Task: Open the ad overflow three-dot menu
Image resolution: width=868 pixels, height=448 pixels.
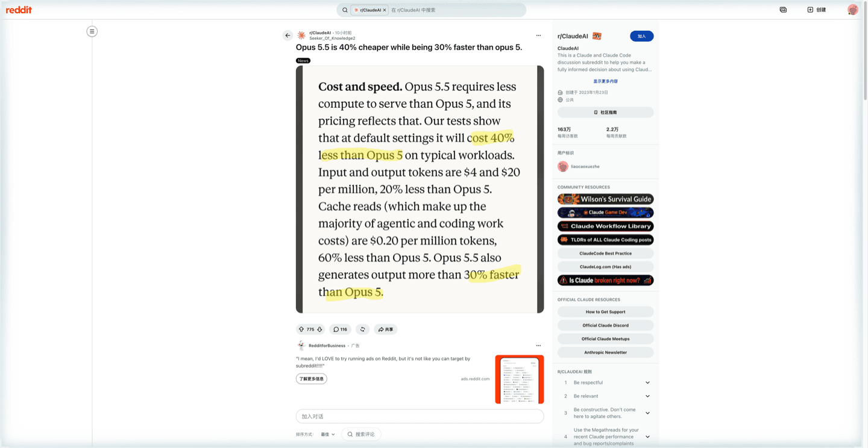Action: click(x=538, y=346)
